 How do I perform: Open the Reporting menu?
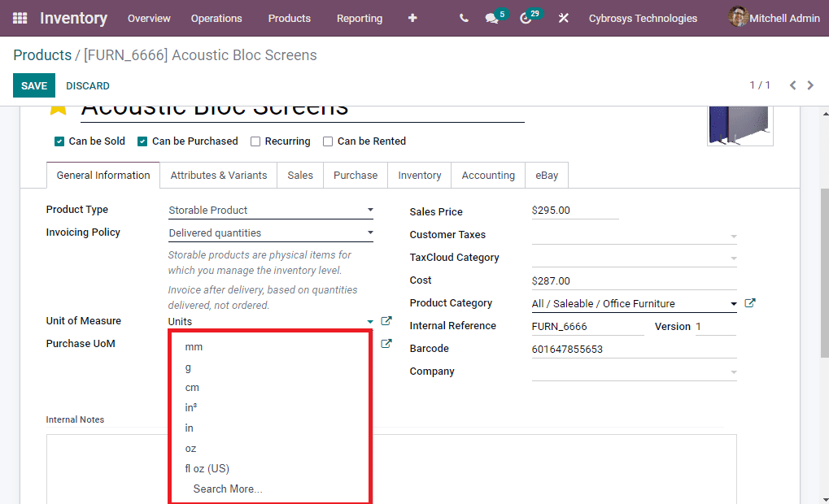[359, 18]
